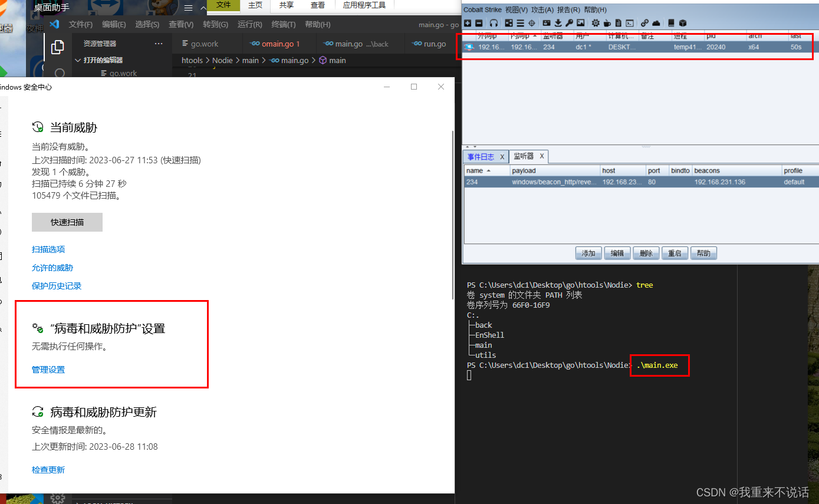
Task: Open VS Code 终端(T) menu
Action: [x=284, y=24]
